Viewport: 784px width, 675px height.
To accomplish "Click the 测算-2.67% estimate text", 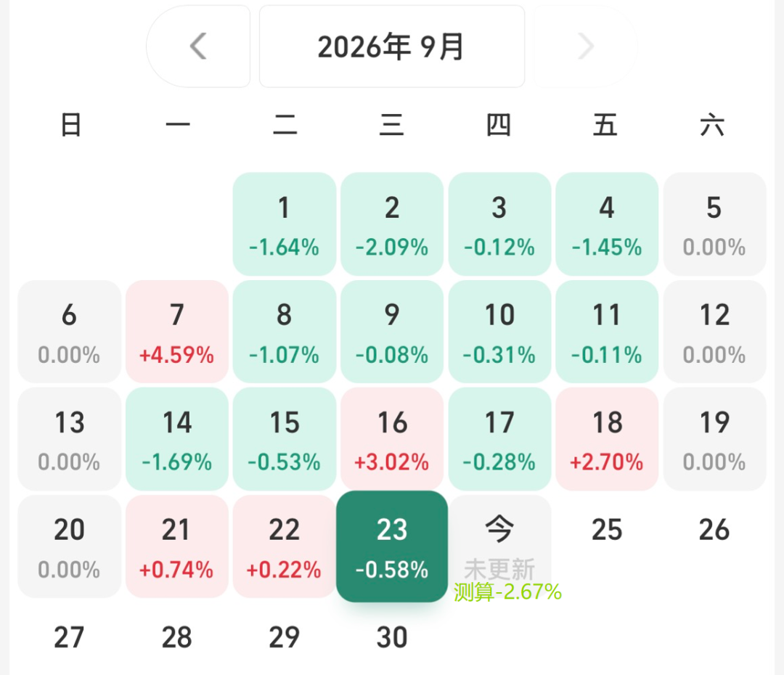I will coord(507,592).
